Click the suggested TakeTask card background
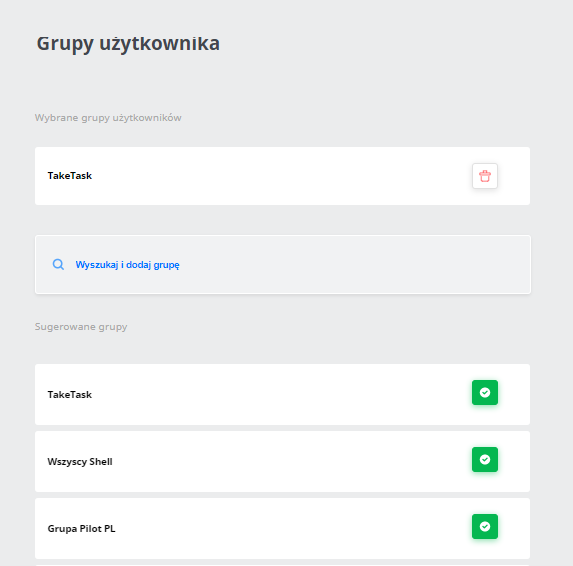The width and height of the screenshot is (573, 566). tap(282, 394)
